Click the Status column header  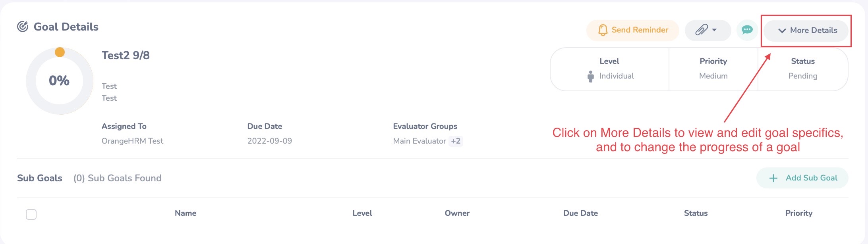[x=696, y=213]
